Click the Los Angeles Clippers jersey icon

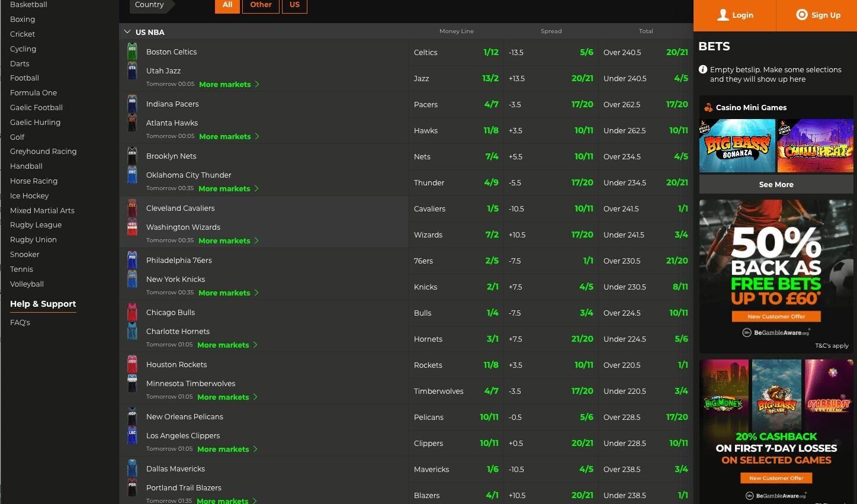[132, 435]
